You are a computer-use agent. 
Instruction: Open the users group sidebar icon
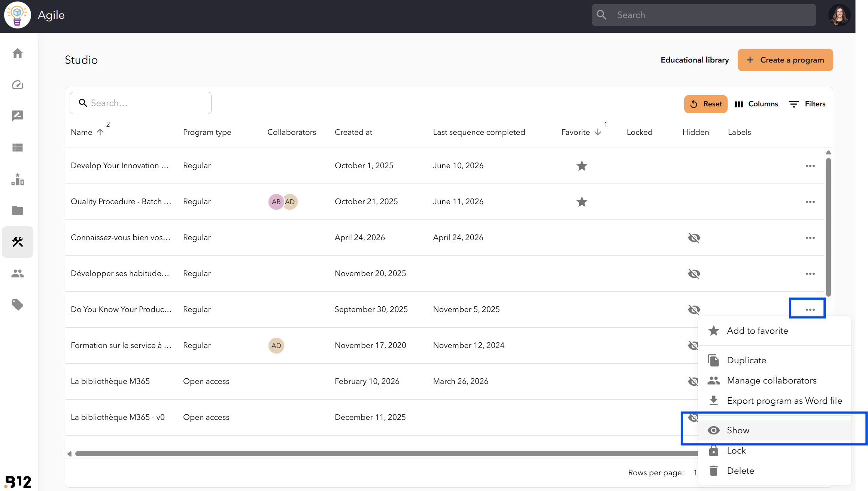tap(18, 273)
